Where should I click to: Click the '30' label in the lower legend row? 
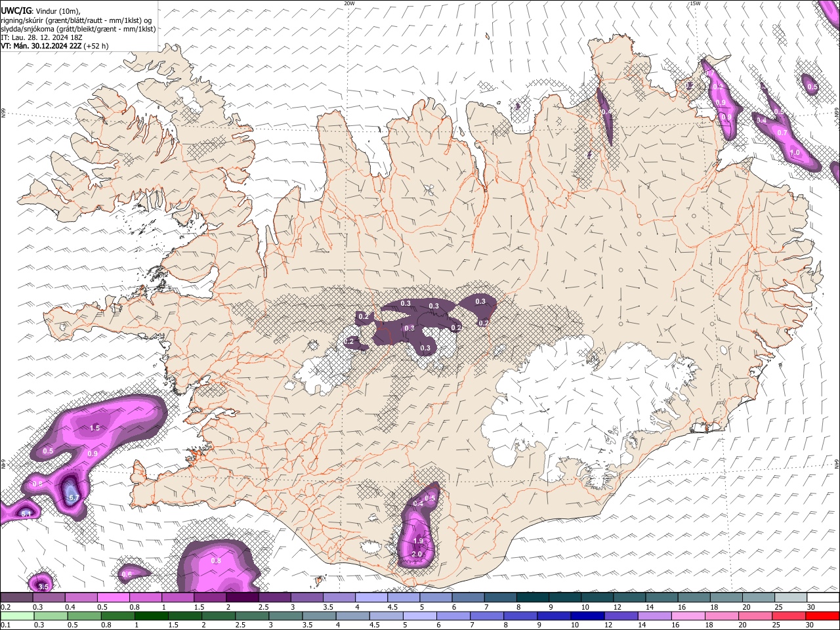[811, 625]
